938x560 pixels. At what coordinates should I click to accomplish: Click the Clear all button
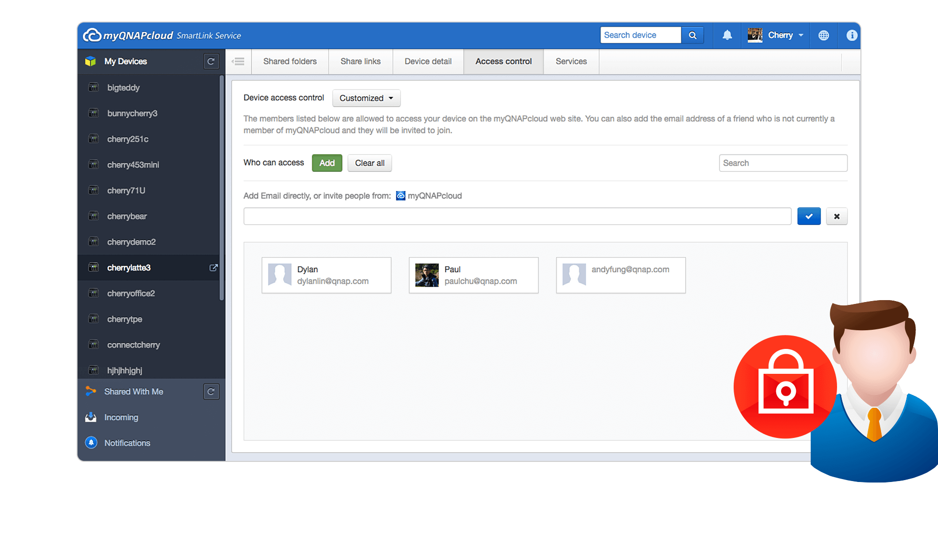click(x=369, y=163)
